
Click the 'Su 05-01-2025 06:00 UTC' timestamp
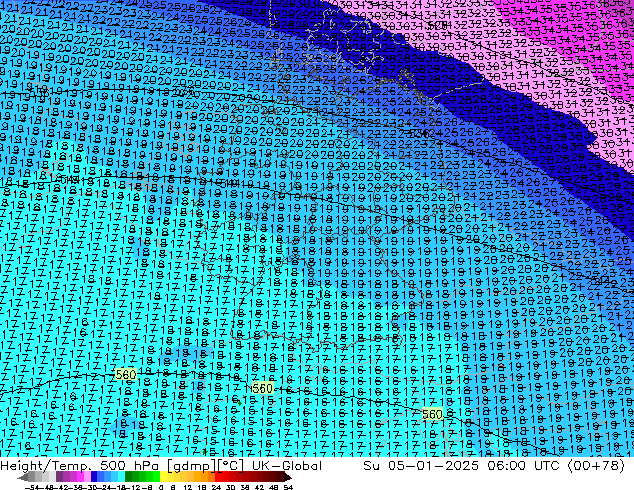(461, 465)
